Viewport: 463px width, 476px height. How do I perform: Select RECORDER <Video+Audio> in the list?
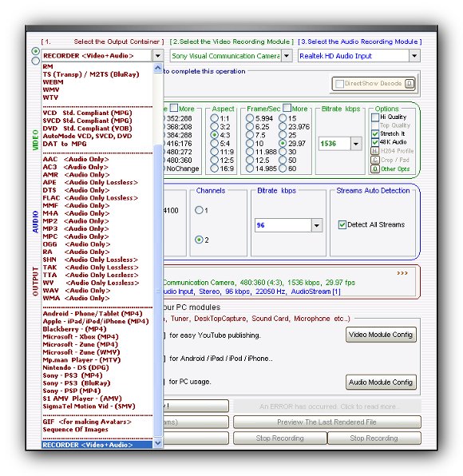click(97, 445)
